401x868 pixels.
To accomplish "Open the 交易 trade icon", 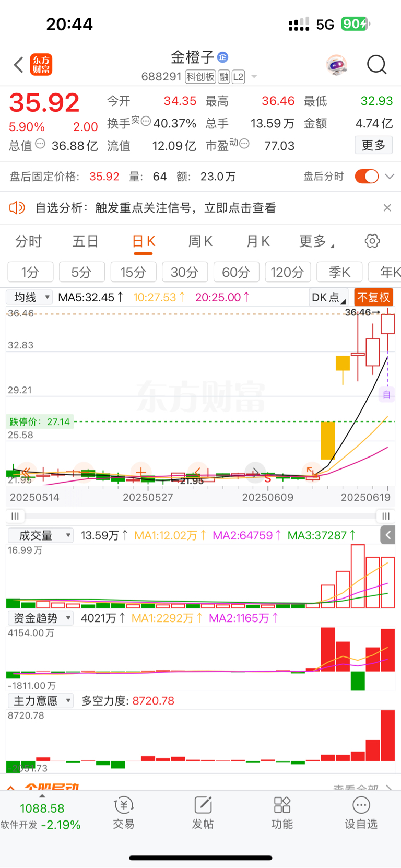I will tap(124, 813).
